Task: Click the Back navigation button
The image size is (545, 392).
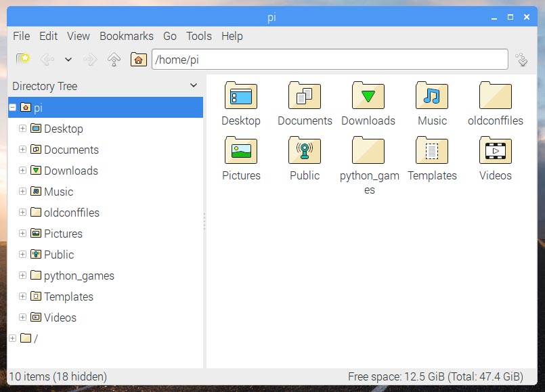Action: coord(46,59)
